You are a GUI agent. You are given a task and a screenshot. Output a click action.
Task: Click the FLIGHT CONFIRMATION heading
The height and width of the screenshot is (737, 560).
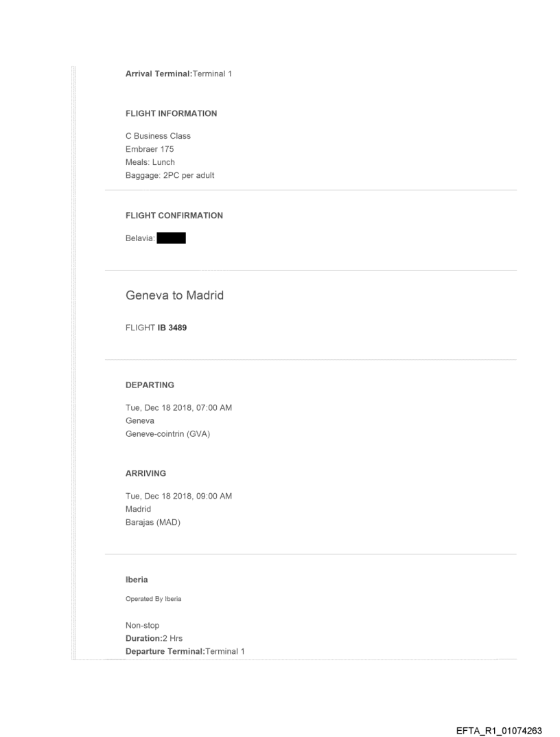click(174, 215)
